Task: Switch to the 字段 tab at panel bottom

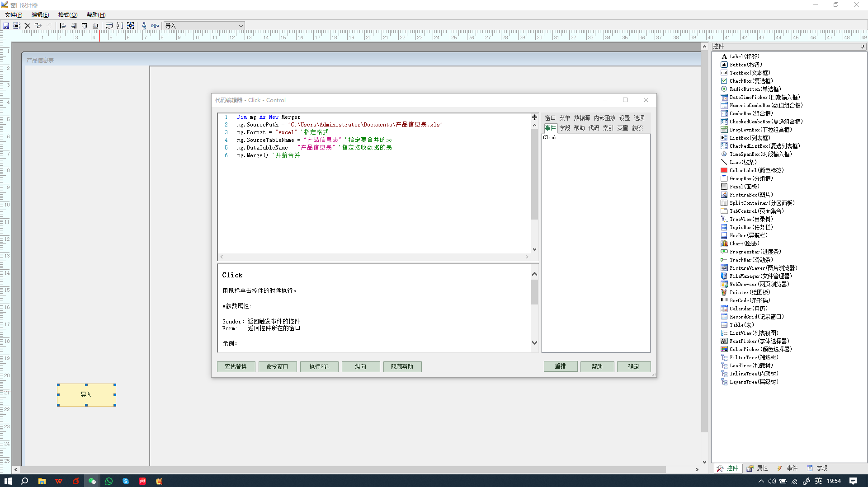Action: [x=817, y=468]
